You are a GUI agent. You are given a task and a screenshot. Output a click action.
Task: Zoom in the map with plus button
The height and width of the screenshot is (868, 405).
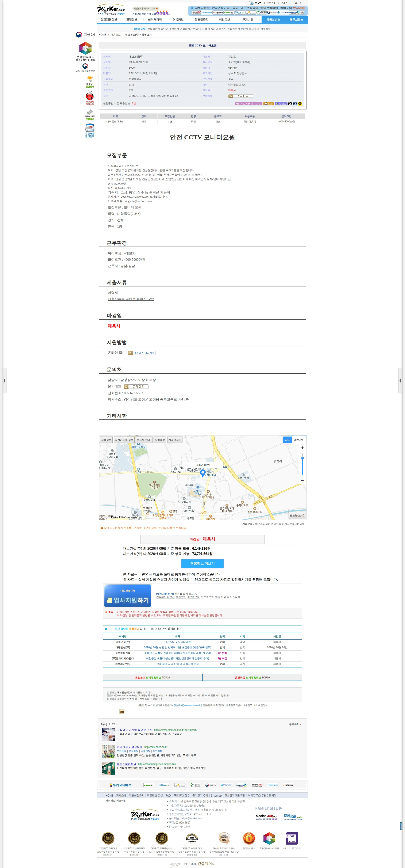pos(302,448)
